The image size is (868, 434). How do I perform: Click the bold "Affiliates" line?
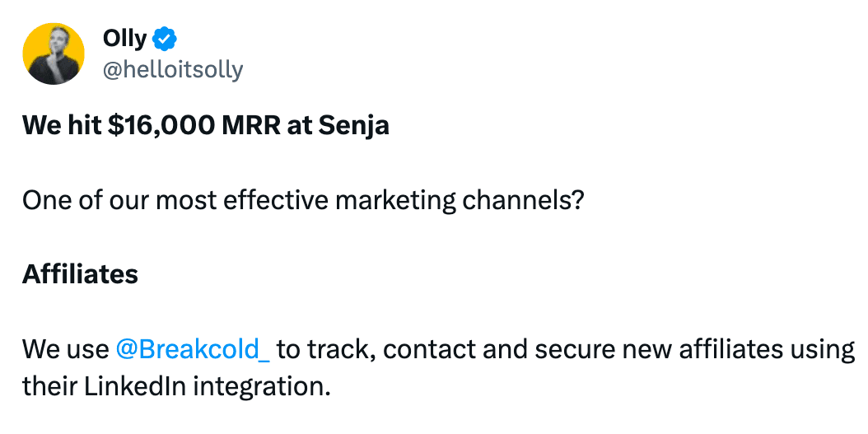(80, 274)
